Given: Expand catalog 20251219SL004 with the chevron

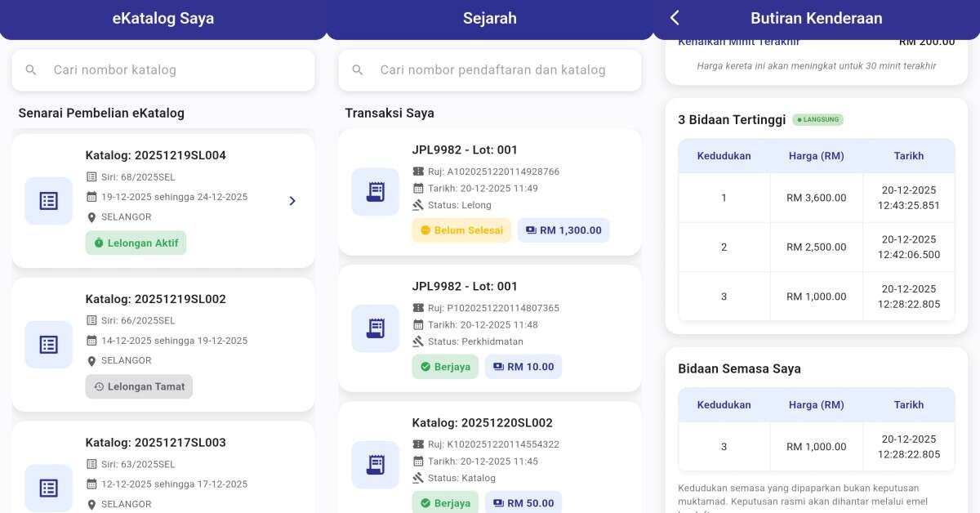Looking at the screenshot, I should (x=292, y=200).
